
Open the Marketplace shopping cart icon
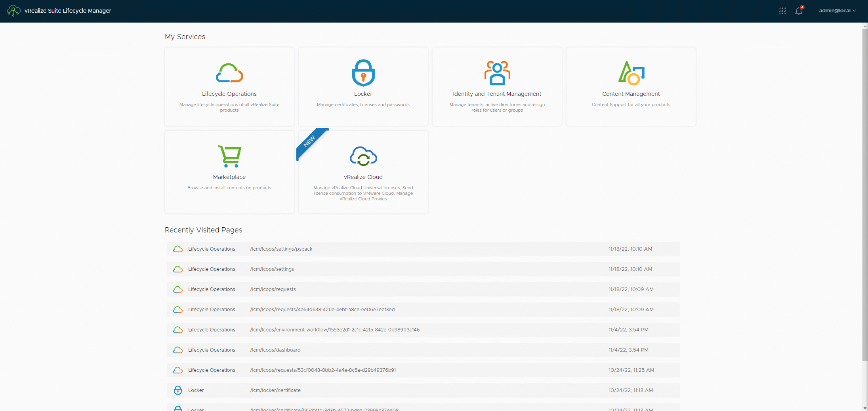coord(229,156)
